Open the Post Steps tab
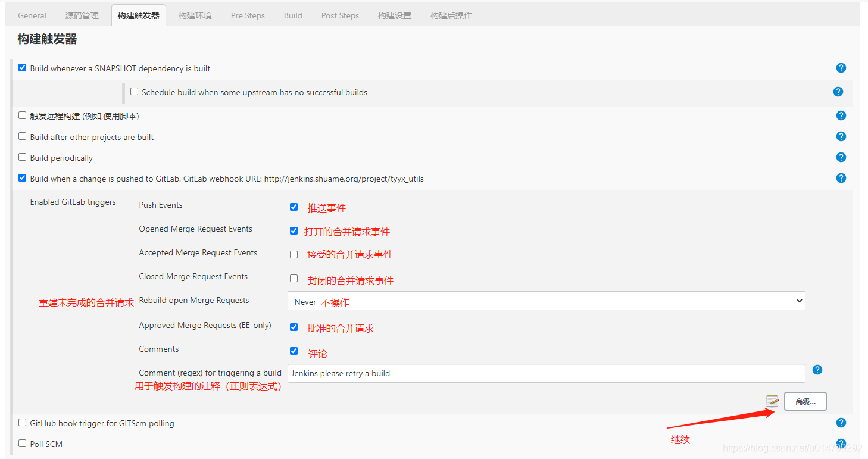The width and height of the screenshot is (868, 459). [340, 15]
